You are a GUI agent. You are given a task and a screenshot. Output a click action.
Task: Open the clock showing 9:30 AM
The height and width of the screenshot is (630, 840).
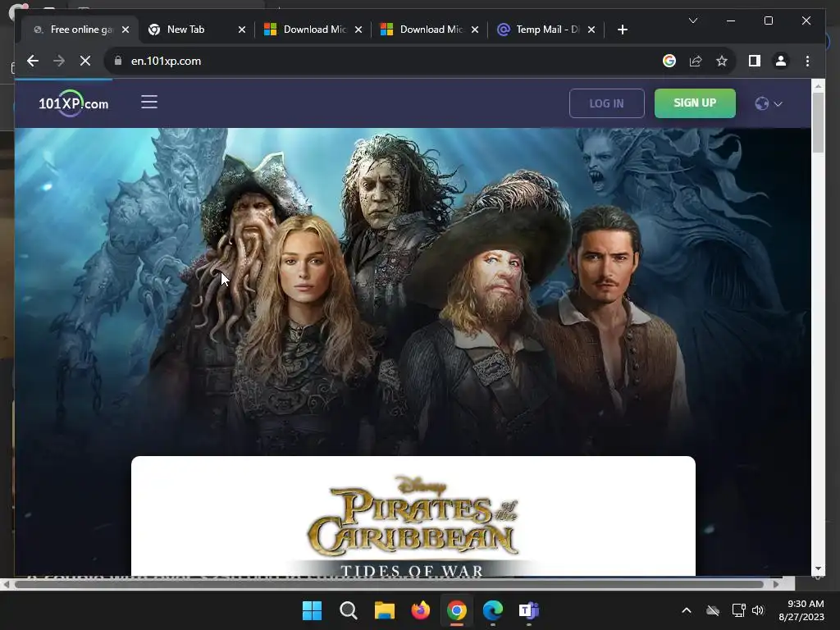click(x=801, y=610)
